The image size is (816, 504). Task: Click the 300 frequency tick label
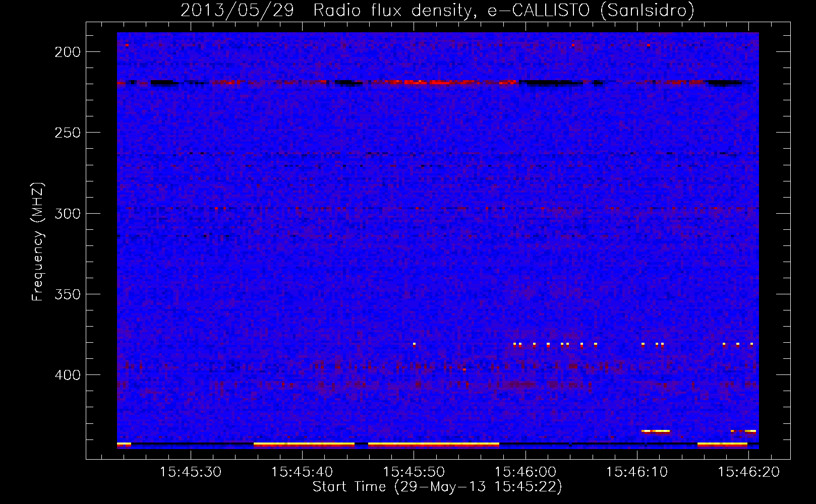pos(68,213)
